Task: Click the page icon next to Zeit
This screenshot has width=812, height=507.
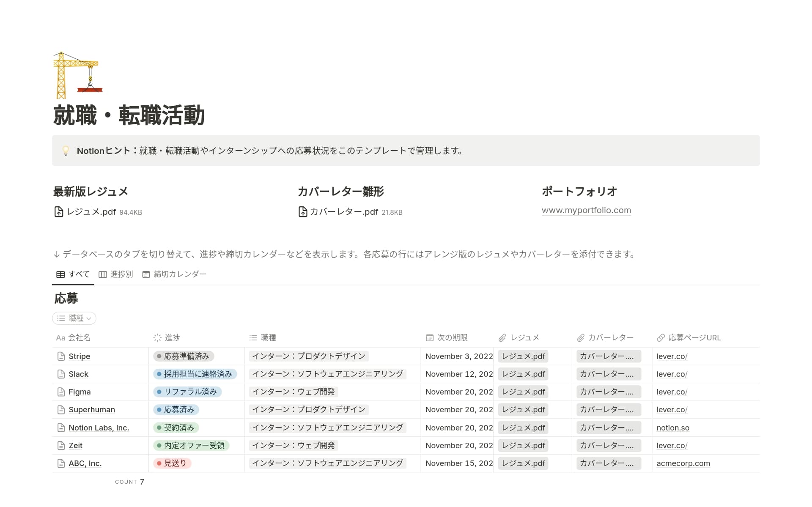Action: click(x=60, y=445)
